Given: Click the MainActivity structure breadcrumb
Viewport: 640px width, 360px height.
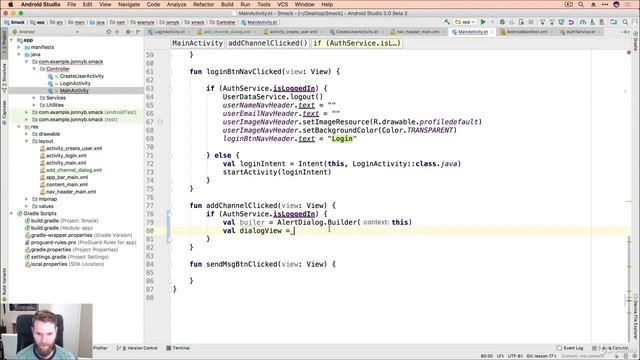Looking at the screenshot, I should click(x=198, y=43).
